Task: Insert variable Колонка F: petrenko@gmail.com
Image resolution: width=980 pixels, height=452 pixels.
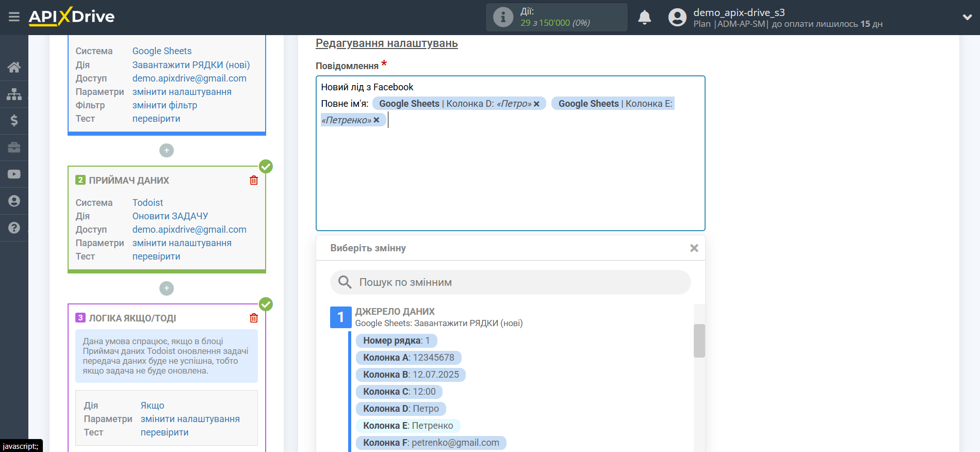Action: click(431, 443)
